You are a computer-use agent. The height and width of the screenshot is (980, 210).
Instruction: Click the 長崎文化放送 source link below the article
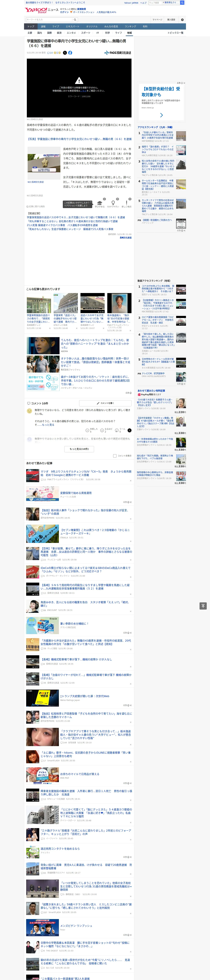tap(125, 238)
